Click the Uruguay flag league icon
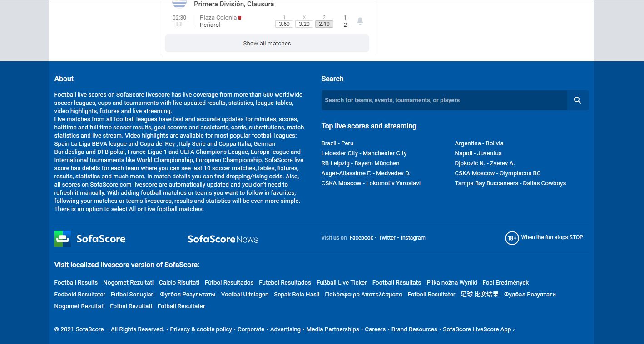The width and height of the screenshot is (644, 344). coord(179,4)
